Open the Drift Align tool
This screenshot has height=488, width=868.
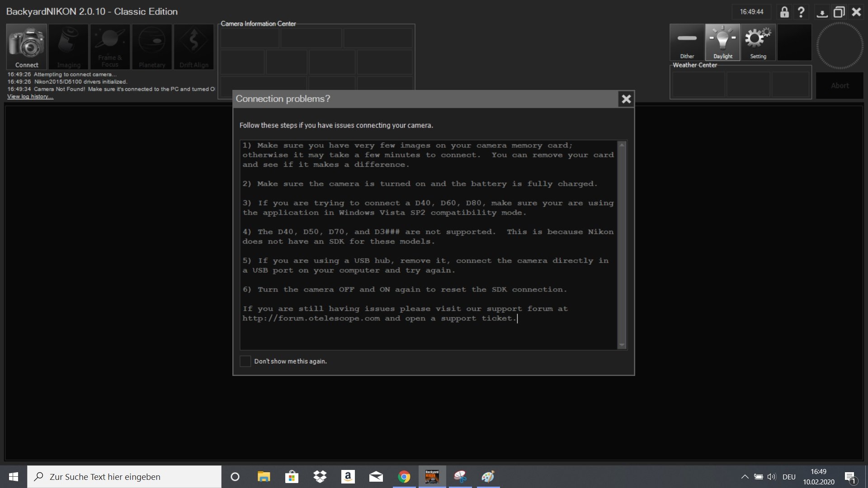(193, 47)
